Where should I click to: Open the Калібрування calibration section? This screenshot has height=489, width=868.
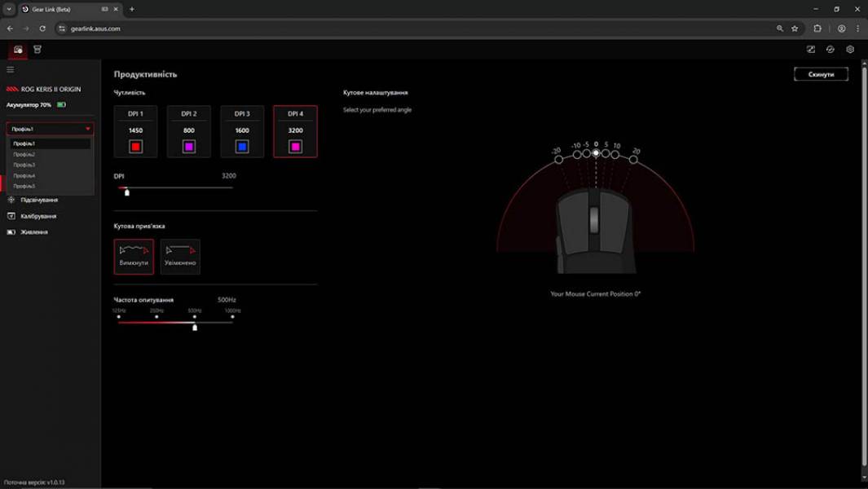click(38, 216)
